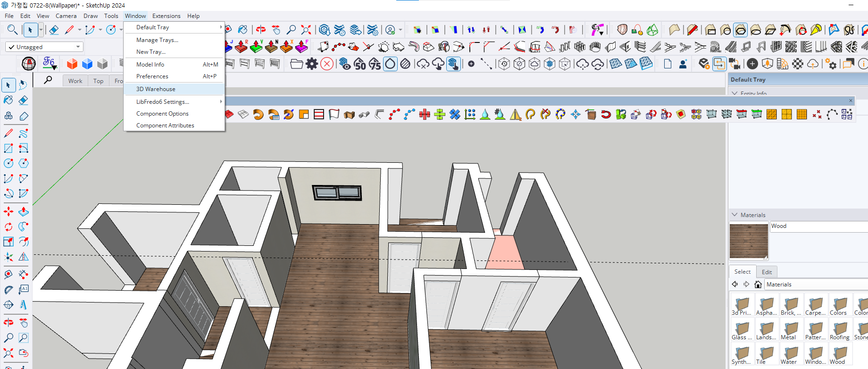Toggle the highlighted pointer-on-stack icon in the third toolbar row
The width and height of the screenshot is (868, 369).
coord(453,64)
